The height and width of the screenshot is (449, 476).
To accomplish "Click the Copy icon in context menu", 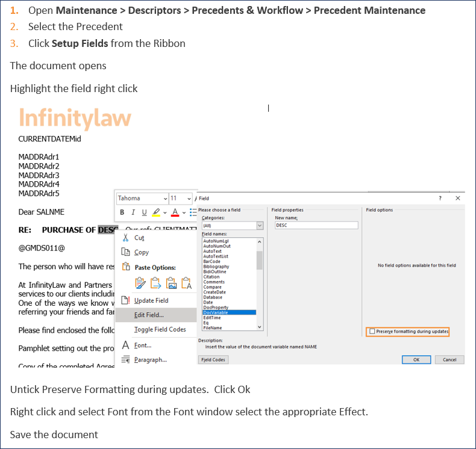I will click(126, 252).
